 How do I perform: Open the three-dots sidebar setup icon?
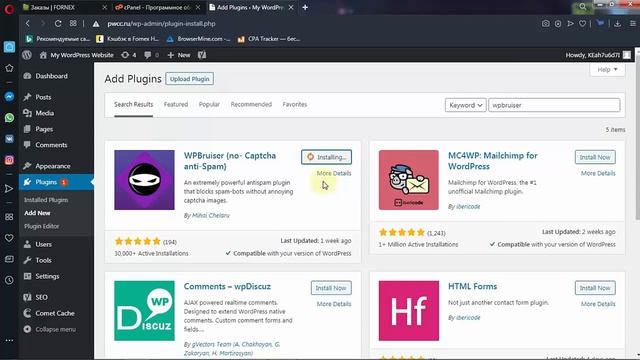pyautogui.click(x=9, y=340)
